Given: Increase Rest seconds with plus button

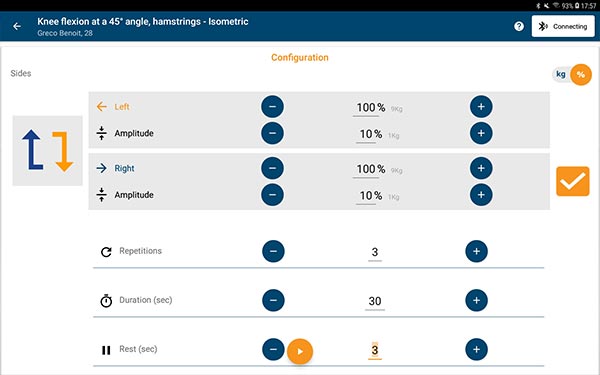Looking at the screenshot, I should [476, 349].
